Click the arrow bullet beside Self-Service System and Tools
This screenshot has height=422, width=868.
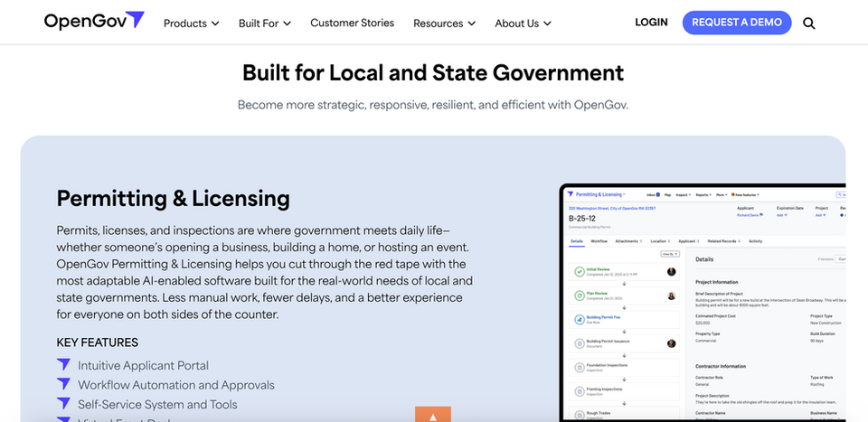tap(63, 403)
